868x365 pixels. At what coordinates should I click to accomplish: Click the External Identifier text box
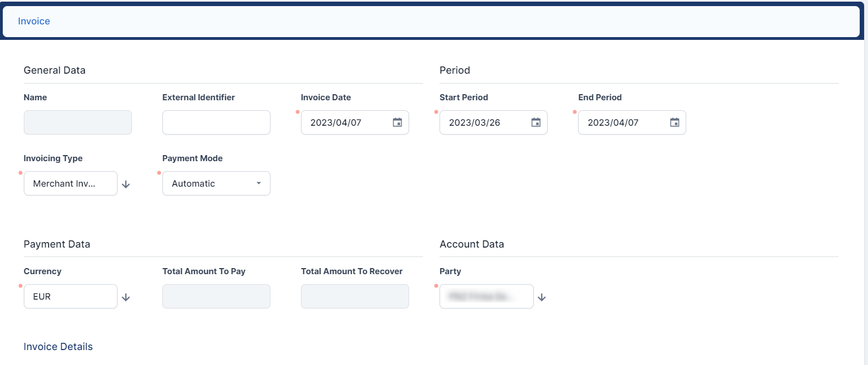[x=216, y=122]
